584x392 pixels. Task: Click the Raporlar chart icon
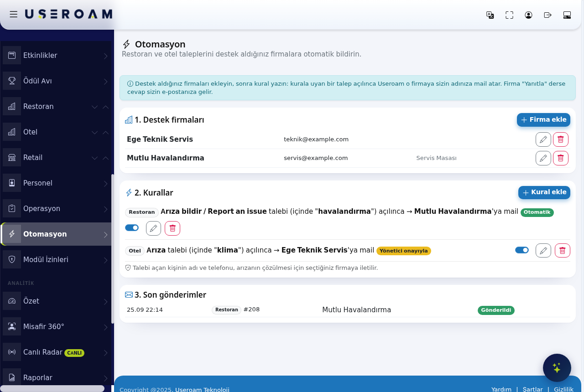pos(12,378)
